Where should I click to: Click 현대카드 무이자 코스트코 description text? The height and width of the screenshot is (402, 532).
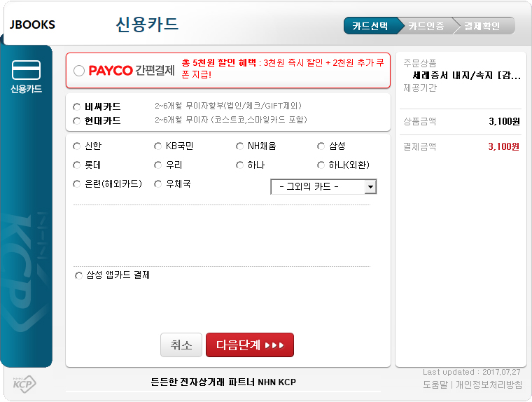(231, 120)
